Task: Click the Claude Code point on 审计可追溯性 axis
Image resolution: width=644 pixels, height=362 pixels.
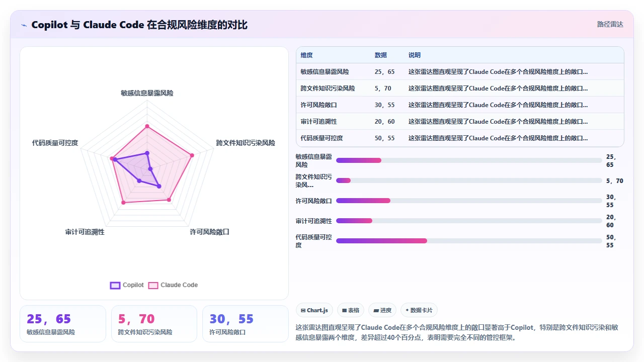Action: click(x=123, y=203)
